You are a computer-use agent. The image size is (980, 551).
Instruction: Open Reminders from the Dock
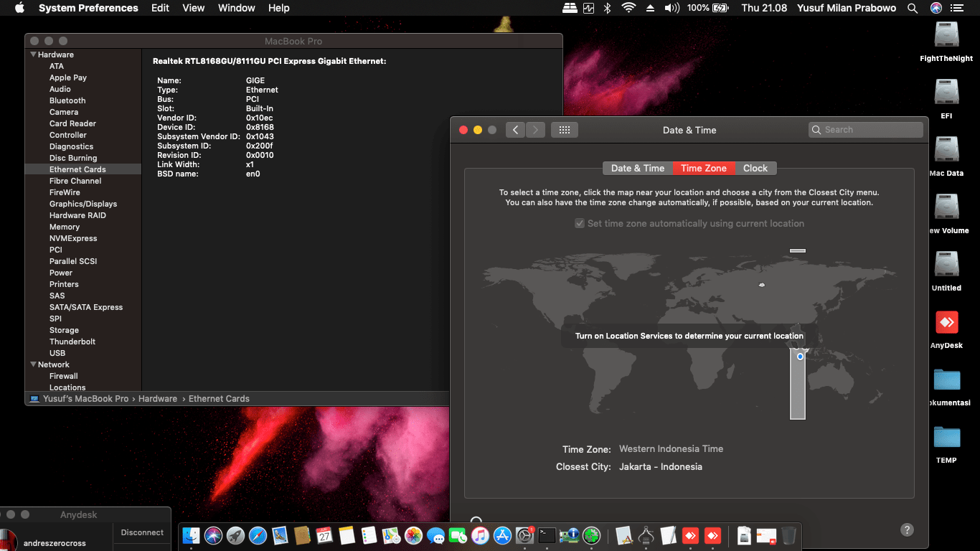point(369,535)
